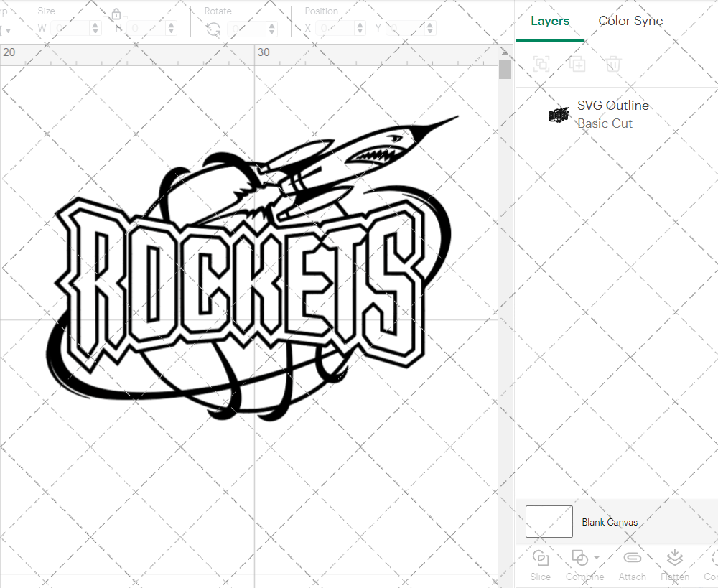Click the trash icon to delete layer

tap(612, 64)
